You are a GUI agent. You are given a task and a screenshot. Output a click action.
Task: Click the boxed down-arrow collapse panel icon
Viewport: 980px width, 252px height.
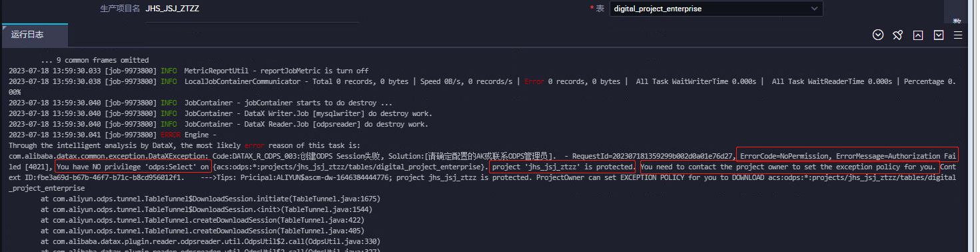point(939,35)
